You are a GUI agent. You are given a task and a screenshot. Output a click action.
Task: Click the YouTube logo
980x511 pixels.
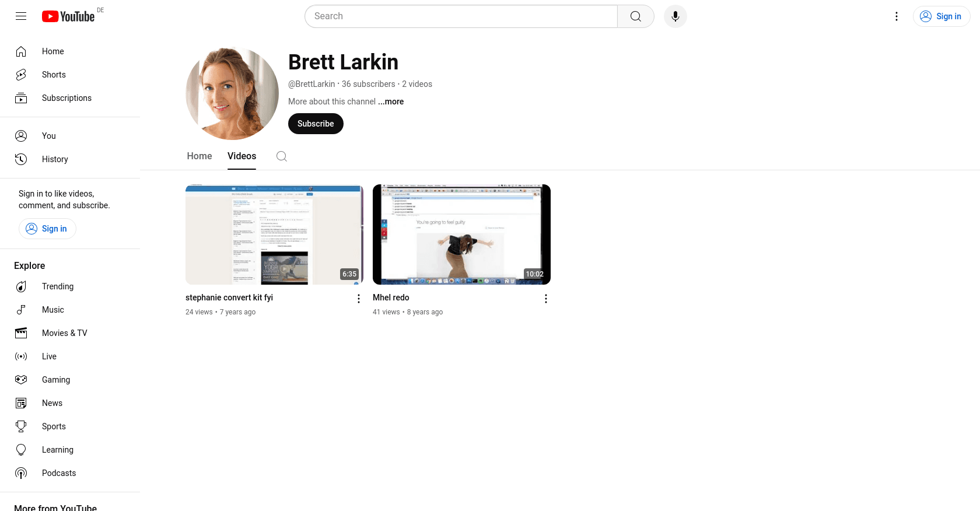[68, 16]
